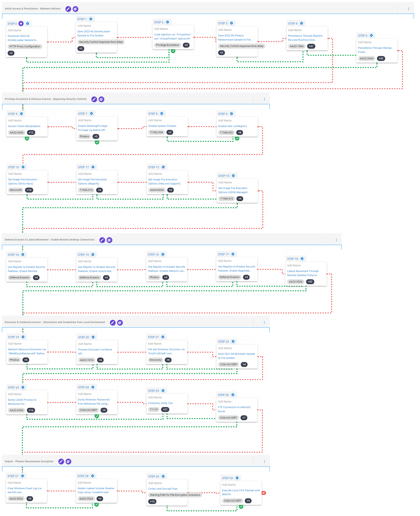Click the star icon on STEP 0

coord(21,23)
